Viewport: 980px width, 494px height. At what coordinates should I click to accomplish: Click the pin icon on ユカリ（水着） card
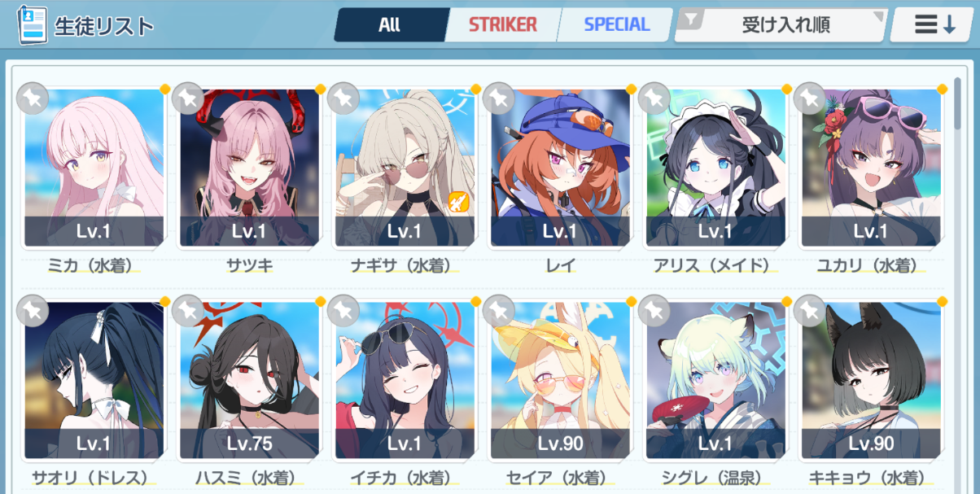(x=810, y=98)
